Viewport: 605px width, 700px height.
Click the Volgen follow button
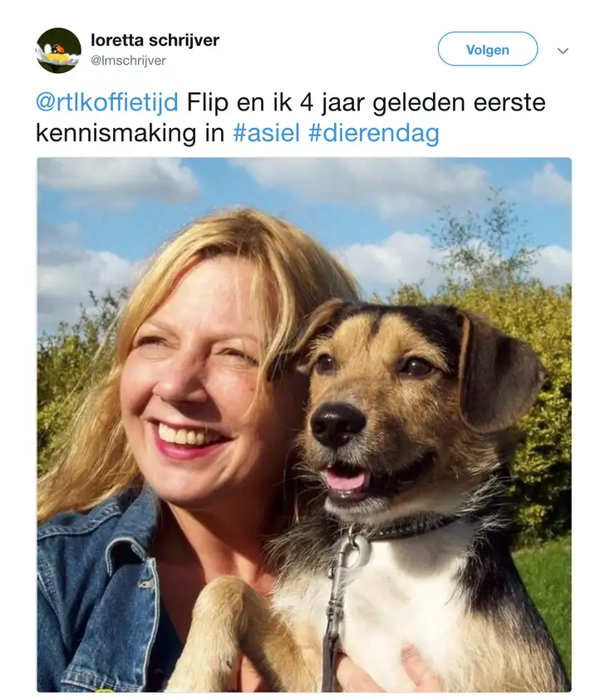(488, 49)
